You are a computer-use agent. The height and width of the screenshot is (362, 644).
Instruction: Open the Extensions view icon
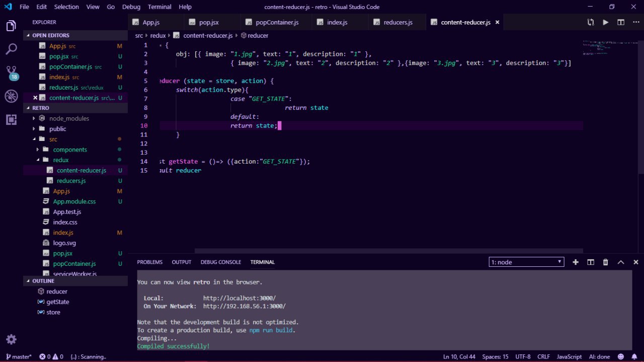pyautogui.click(x=11, y=120)
